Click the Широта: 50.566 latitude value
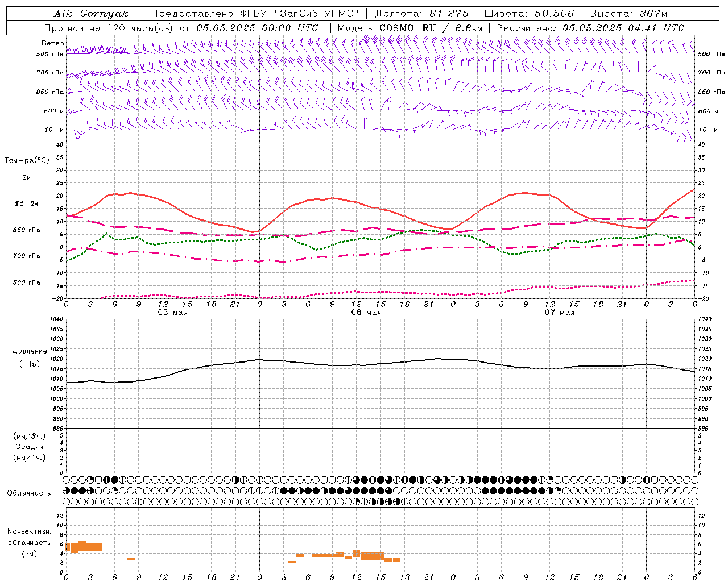The height and width of the screenshot is (582, 728). (x=528, y=14)
